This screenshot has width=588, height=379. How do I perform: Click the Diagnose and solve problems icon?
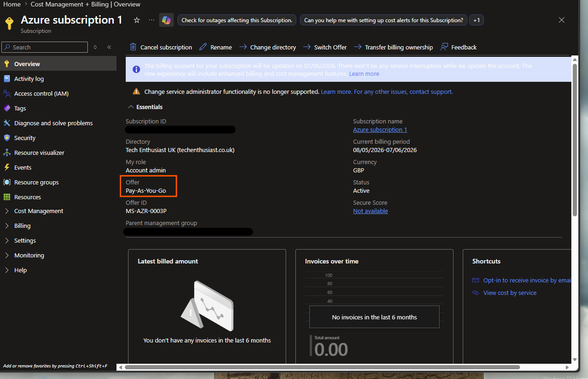6,123
